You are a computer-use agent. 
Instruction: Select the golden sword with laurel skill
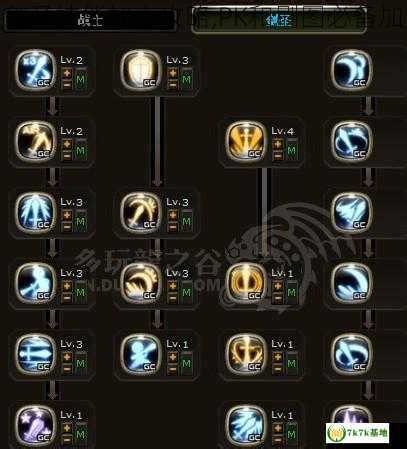[246, 355]
